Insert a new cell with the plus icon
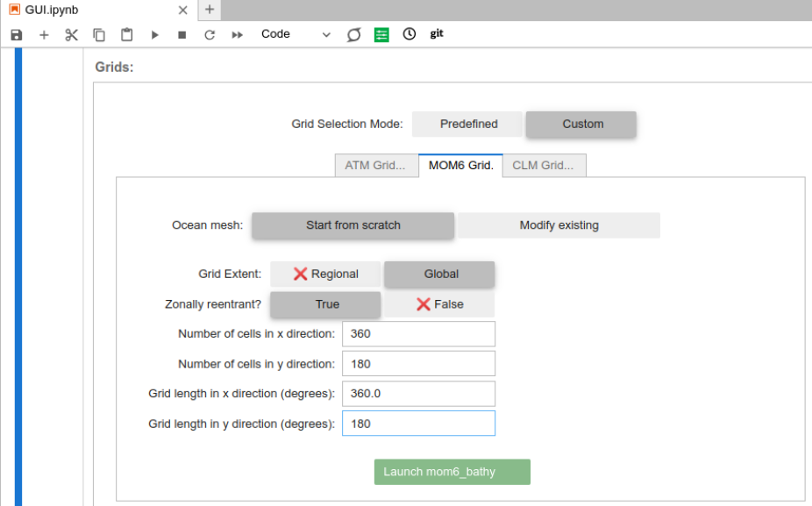This screenshot has width=812, height=506. click(44, 35)
